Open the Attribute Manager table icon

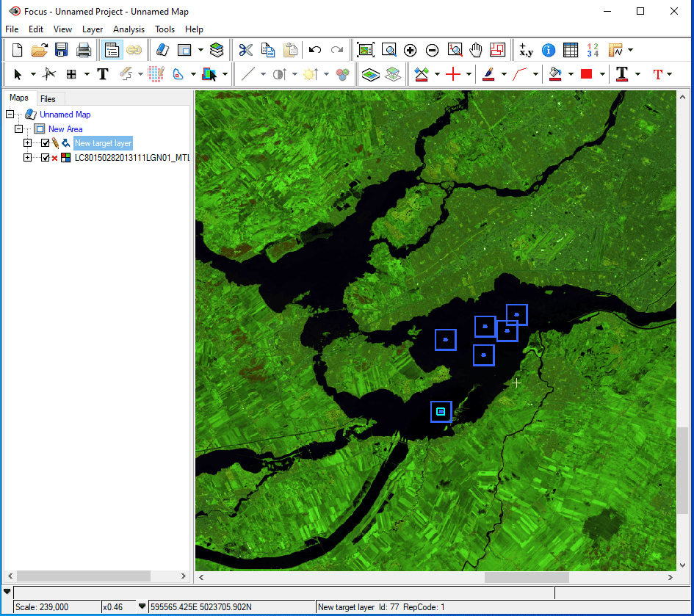[571, 50]
